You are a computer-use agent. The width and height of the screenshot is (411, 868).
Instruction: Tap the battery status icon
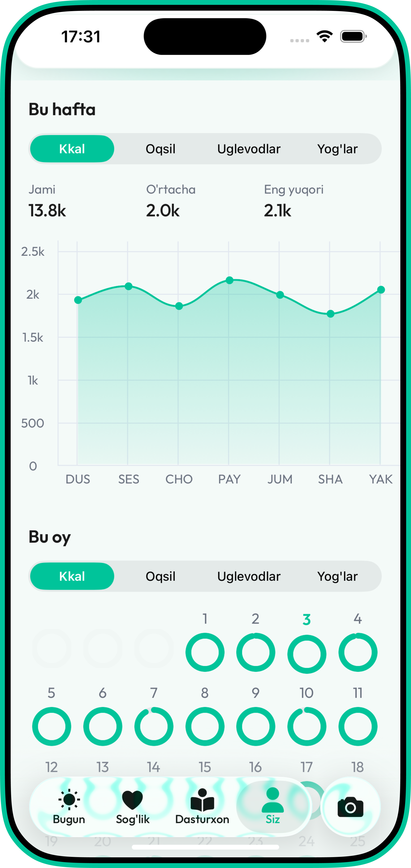click(x=353, y=36)
